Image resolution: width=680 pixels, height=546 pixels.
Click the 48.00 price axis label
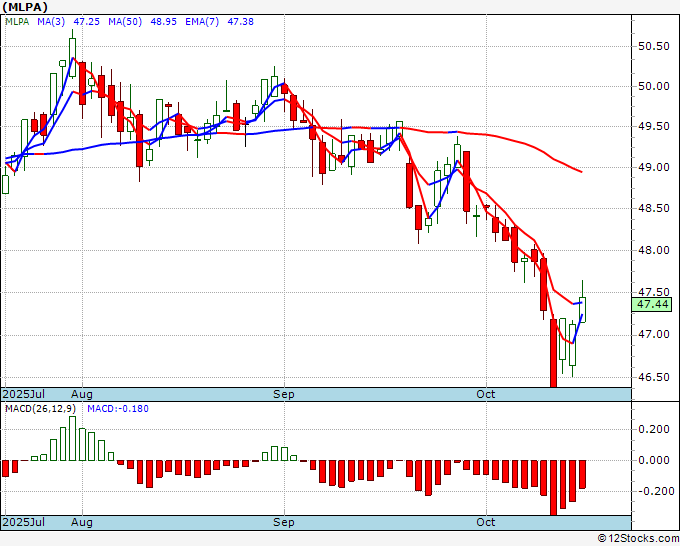654,250
